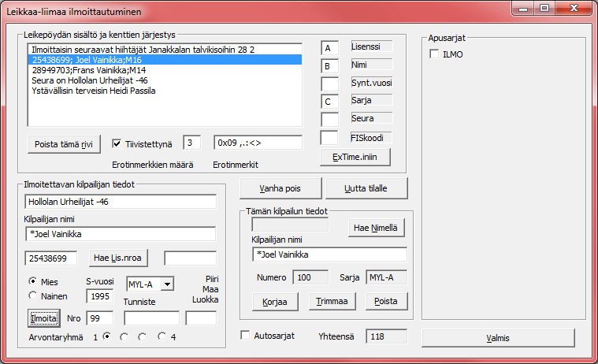This screenshot has height=364, width=598.
Task: Select the Mies radio button
Action: tap(32, 280)
